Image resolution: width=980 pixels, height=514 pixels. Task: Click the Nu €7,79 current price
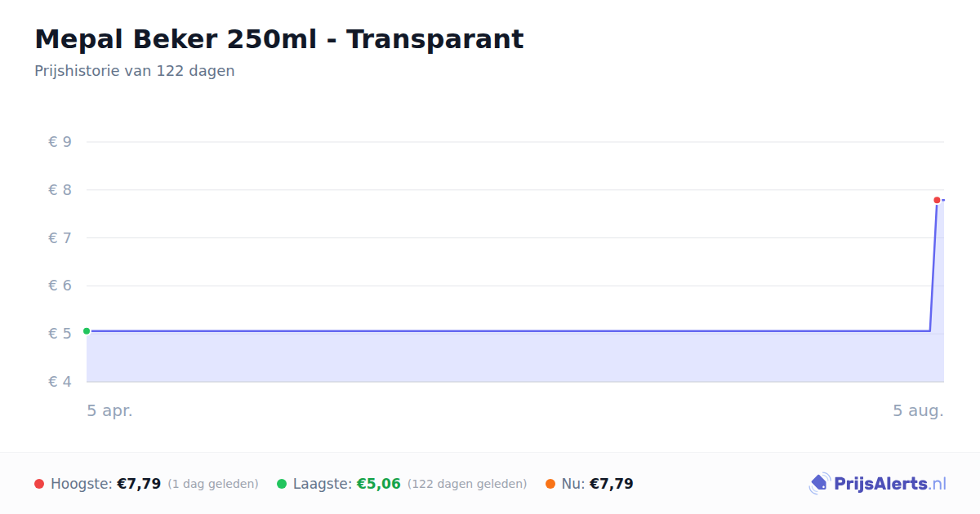point(612,484)
